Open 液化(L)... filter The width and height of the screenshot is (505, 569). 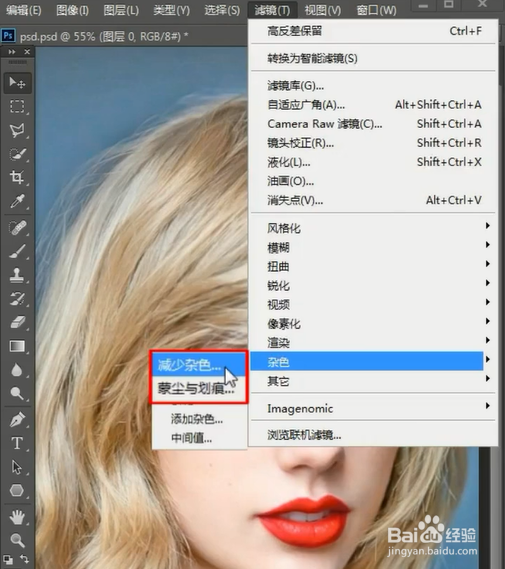tap(374, 162)
